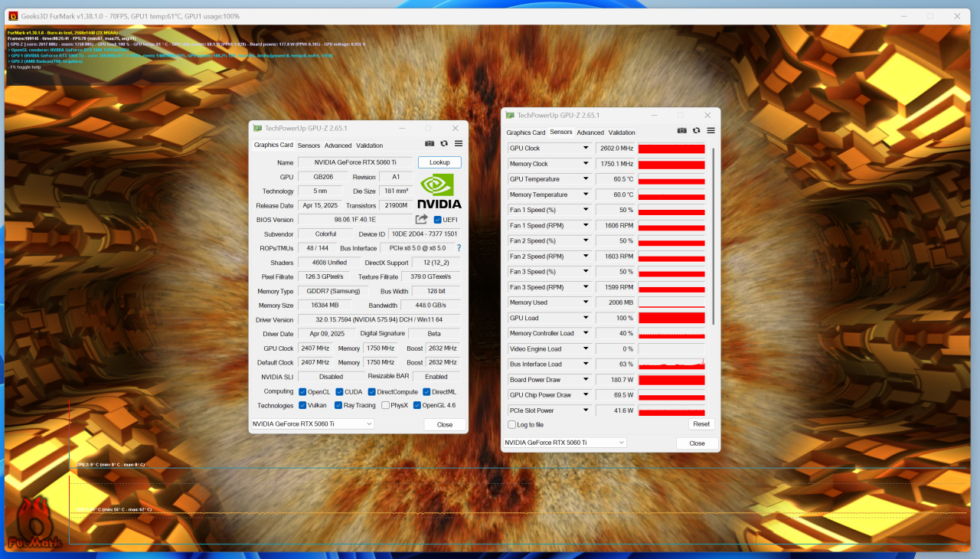Screen dimensions: 980x559
Task: Enable the Log to file checkbox
Action: 512,425
